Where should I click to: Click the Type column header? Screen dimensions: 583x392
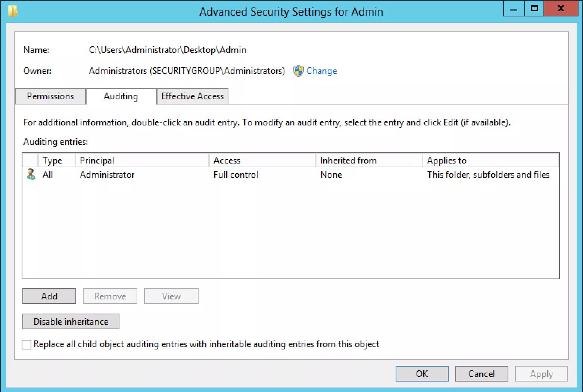point(56,160)
